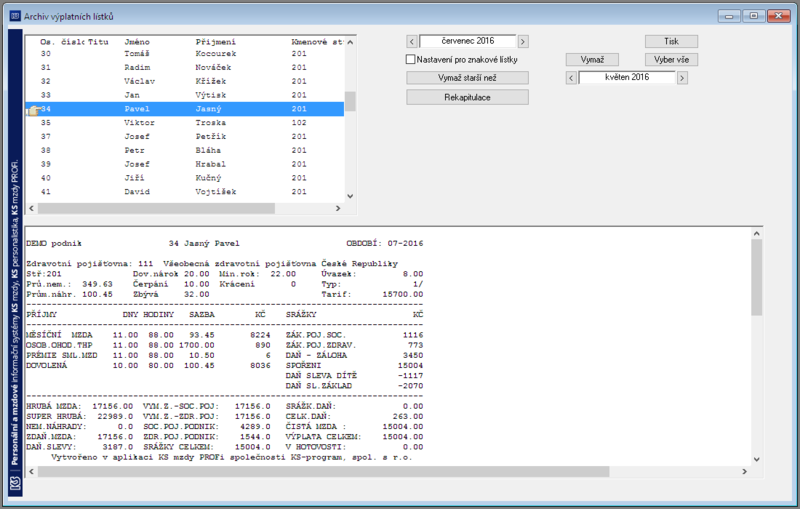Select employee 30 Tomáš Kocourek
800x509 pixels.
click(x=185, y=54)
